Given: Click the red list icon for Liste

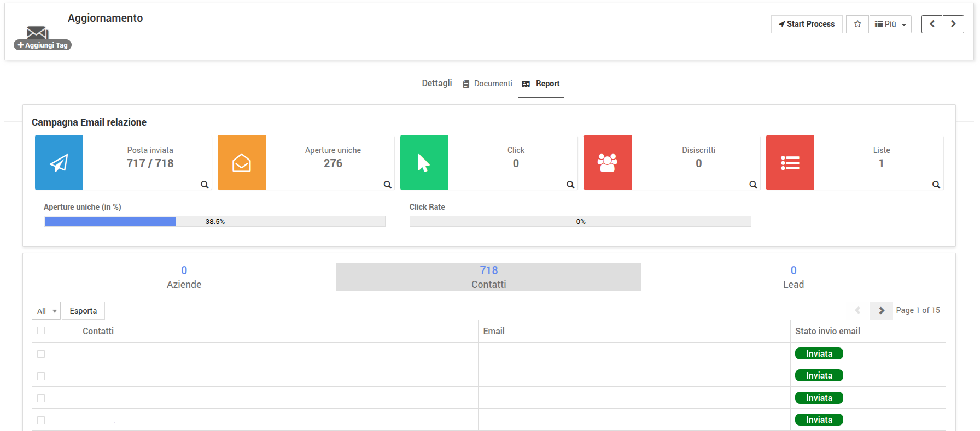Looking at the screenshot, I should point(790,163).
